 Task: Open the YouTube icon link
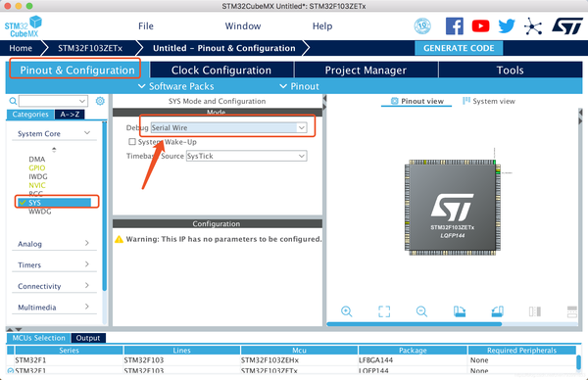click(x=480, y=26)
